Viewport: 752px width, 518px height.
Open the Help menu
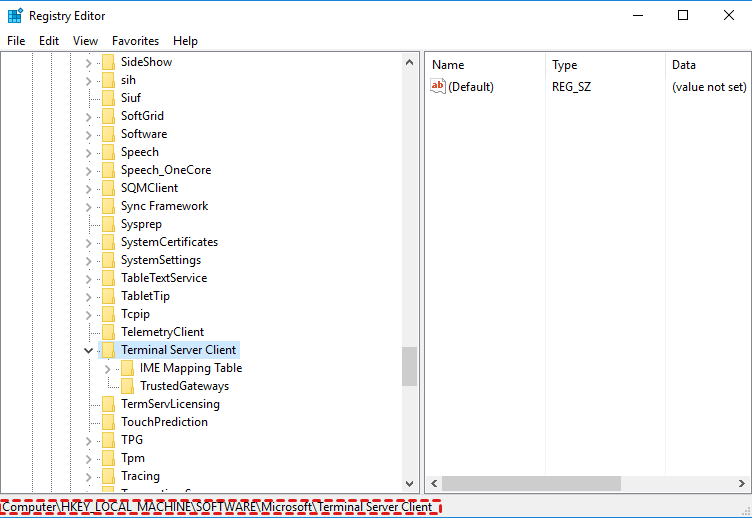tap(185, 41)
